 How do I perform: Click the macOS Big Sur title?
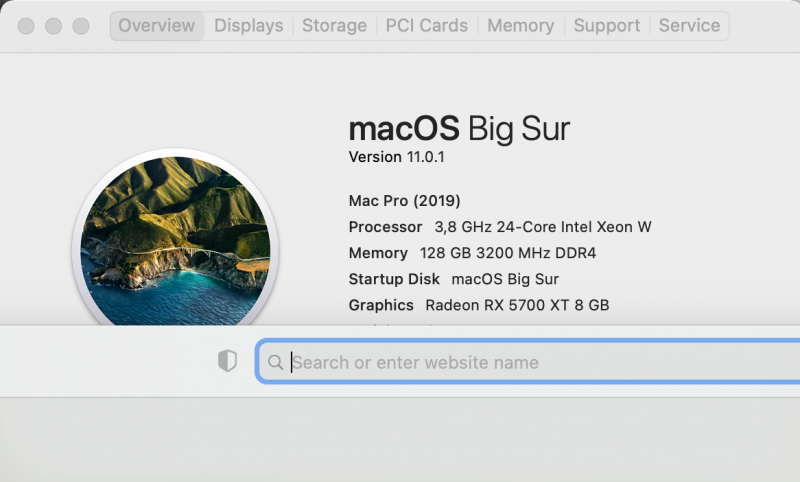459,129
